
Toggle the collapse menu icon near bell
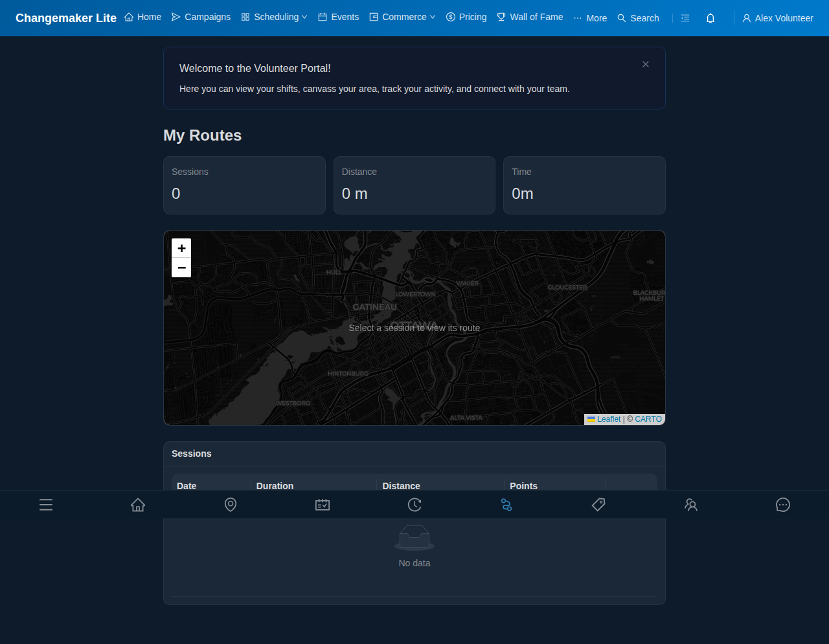pyautogui.click(x=685, y=18)
